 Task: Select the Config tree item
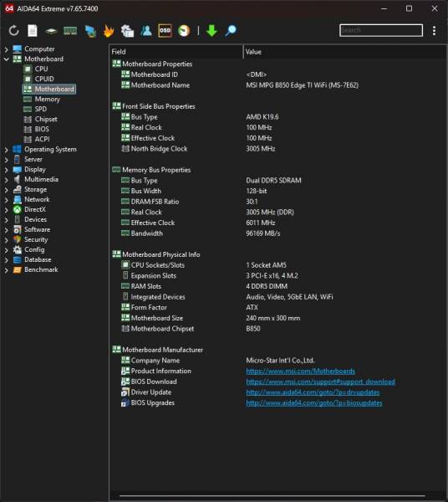pos(34,249)
